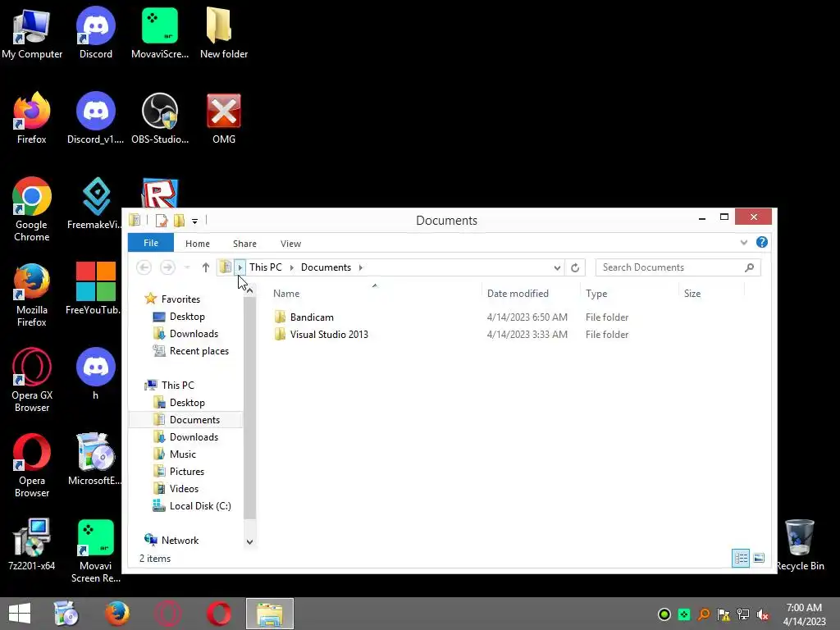840x630 pixels.
Task: Go back with the Back arrow button
Action: coord(144,267)
